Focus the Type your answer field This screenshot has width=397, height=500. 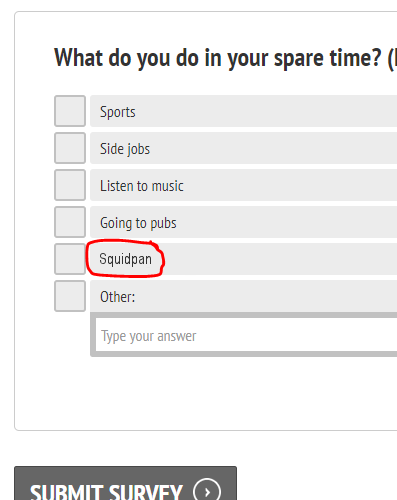(x=246, y=335)
